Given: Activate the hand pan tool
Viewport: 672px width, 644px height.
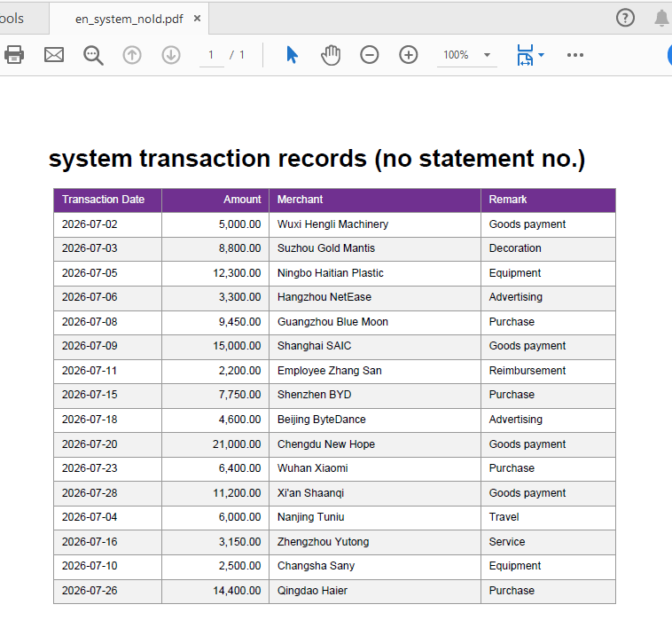Looking at the screenshot, I should [331, 55].
